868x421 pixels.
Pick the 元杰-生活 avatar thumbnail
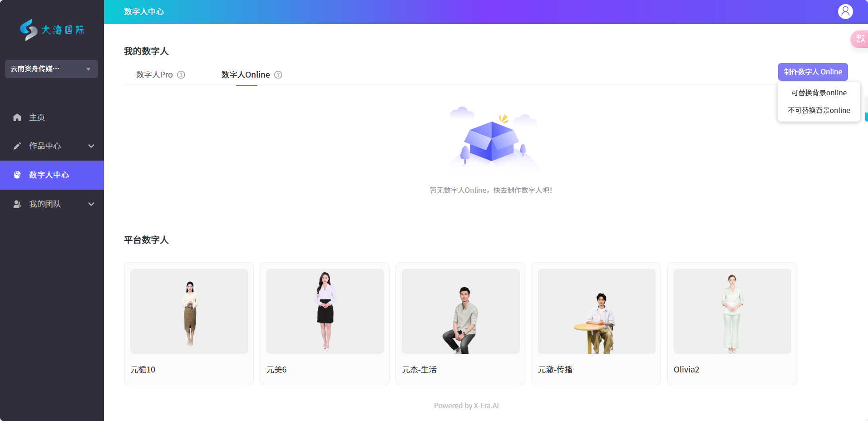coord(460,311)
